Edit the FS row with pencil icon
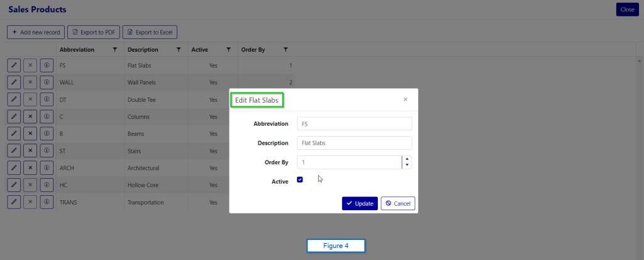644x260 pixels. [14, 65]
